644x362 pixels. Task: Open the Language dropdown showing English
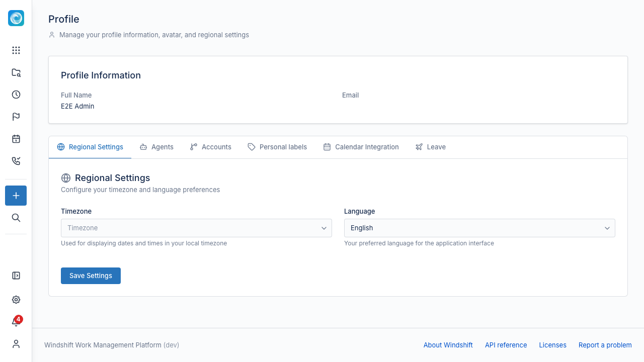[479, 228]
